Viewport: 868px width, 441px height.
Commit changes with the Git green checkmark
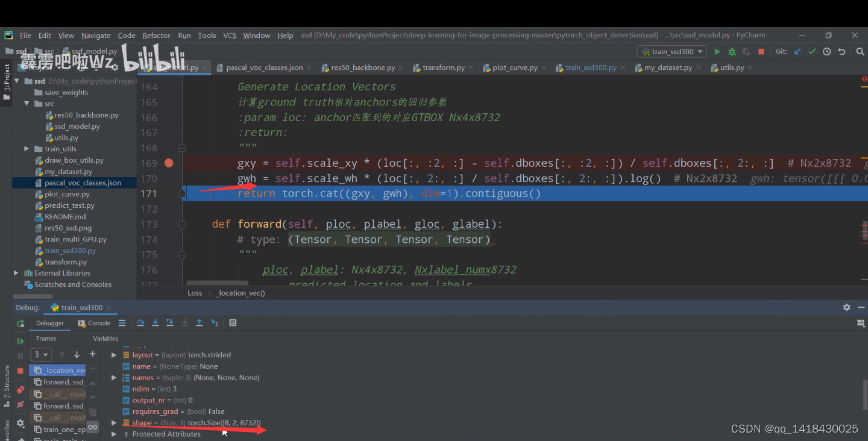tap(813, 52)
